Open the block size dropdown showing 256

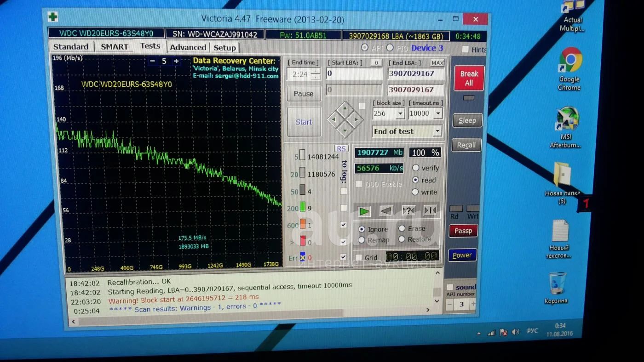[400, 113]
